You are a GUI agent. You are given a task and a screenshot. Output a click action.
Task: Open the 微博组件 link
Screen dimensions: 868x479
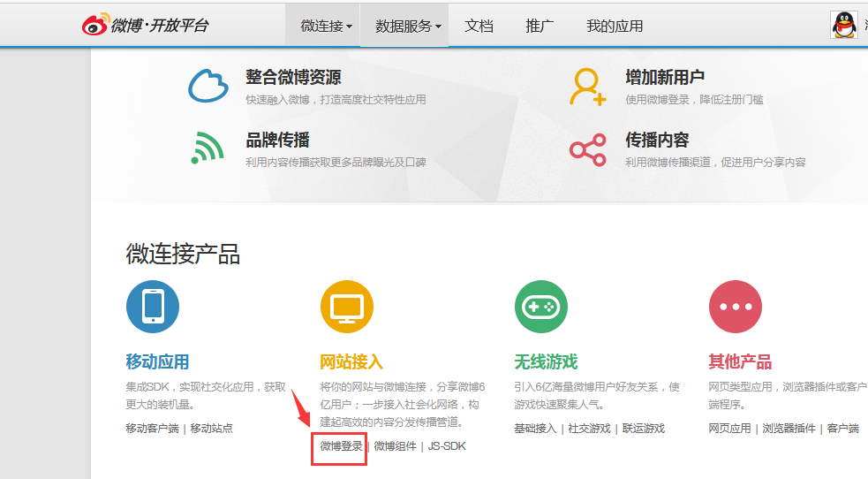coord(395,446)
